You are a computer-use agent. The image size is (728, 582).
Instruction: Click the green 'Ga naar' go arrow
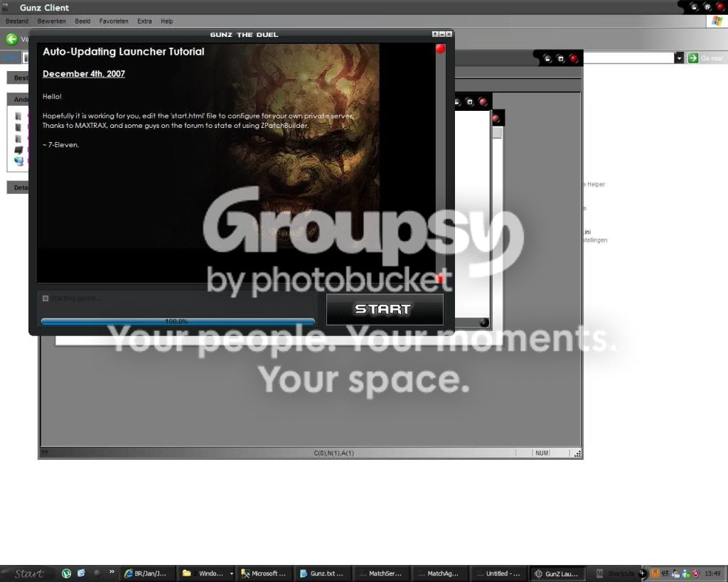(692, 58)
